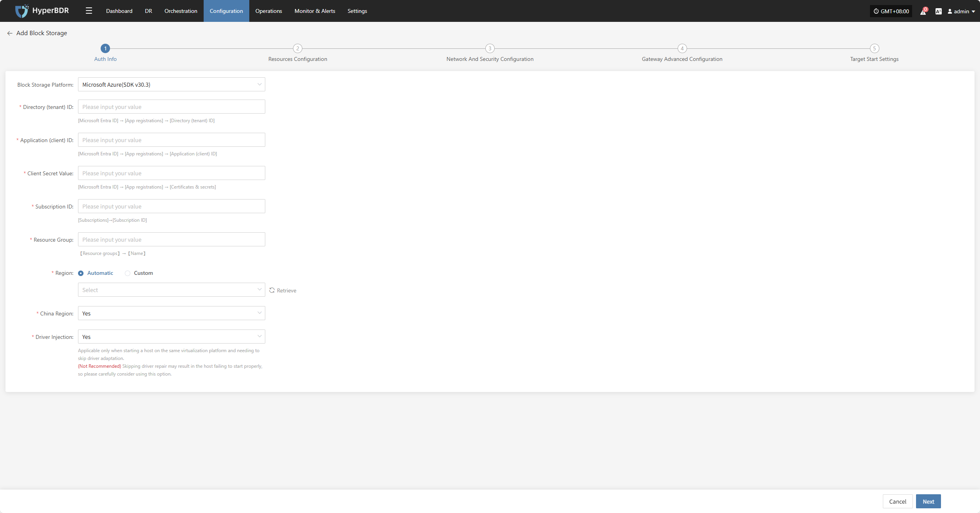Toggle the hamburger menu icon
Screen dimensions: 980x513
(x=89, y=11)
